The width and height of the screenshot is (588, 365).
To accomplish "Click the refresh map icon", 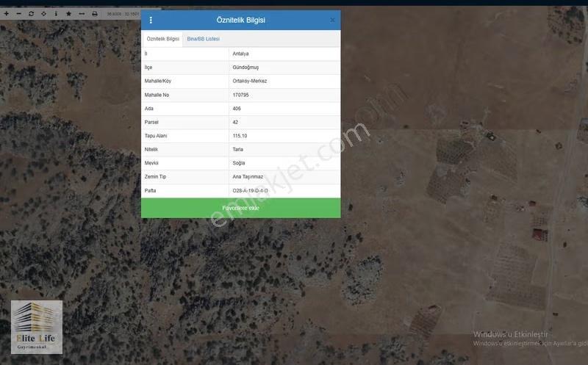I will coord(31,13).
